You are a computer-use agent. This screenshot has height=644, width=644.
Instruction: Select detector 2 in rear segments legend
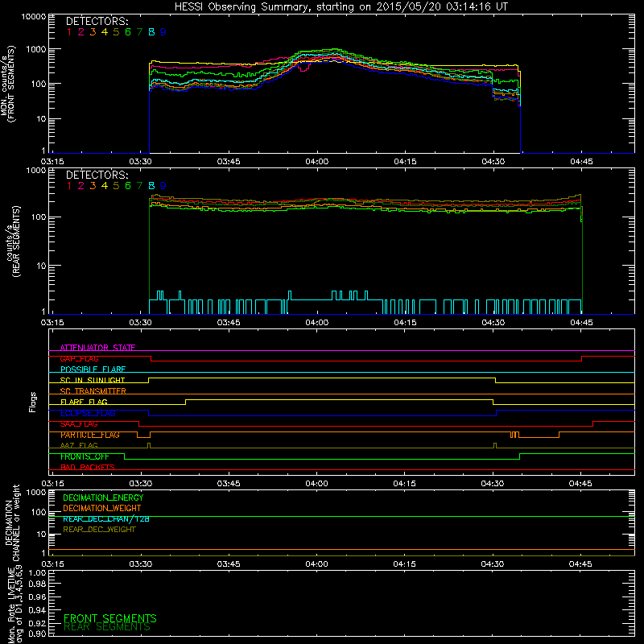(81, 186)
